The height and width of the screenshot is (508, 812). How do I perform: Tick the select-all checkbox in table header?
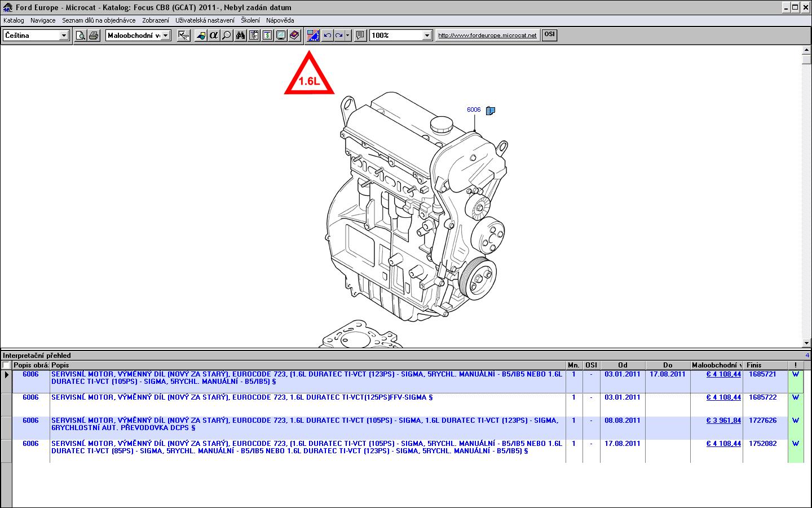pyautogui.click(x=6, y=365)
